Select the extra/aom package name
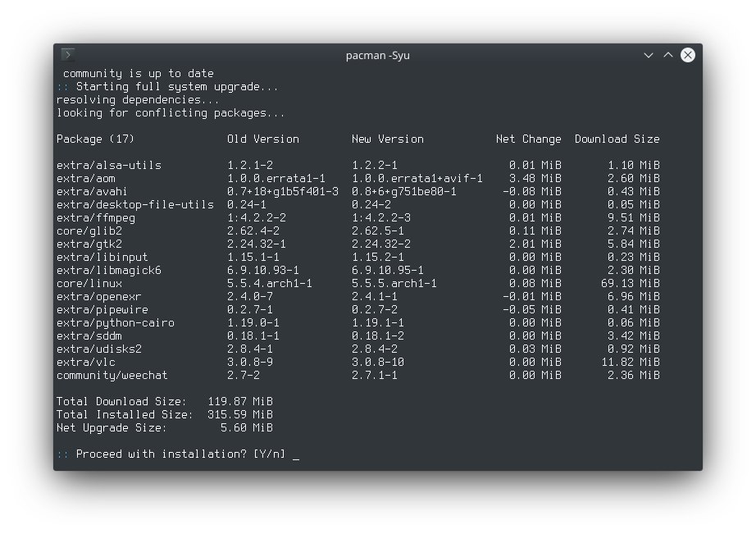The height and width of the screenshot is (534, 756). [86, 179]
